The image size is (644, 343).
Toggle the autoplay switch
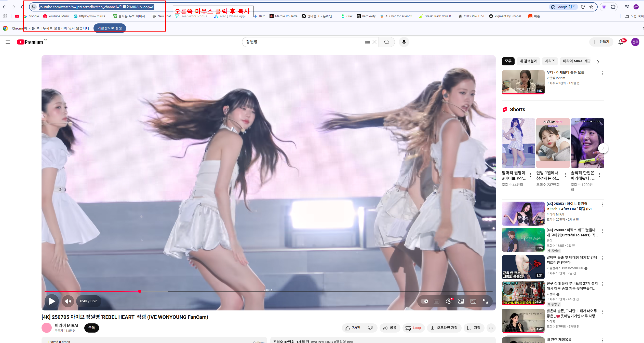(x=425, y=301)
